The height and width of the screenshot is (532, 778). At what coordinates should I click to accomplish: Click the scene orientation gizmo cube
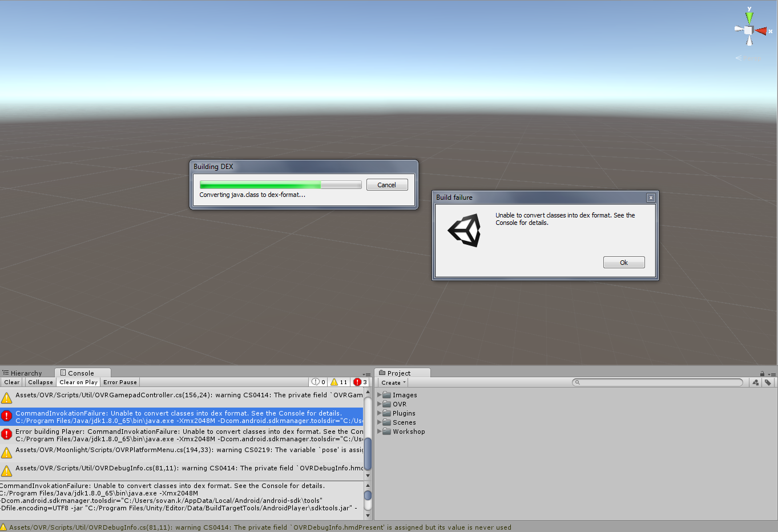748,30
